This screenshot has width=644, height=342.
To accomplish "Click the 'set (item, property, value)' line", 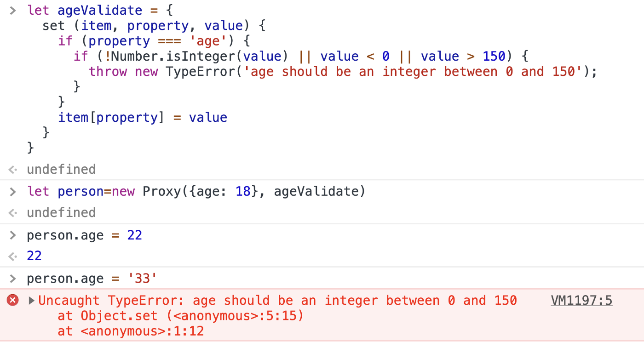I will (154, 26).
